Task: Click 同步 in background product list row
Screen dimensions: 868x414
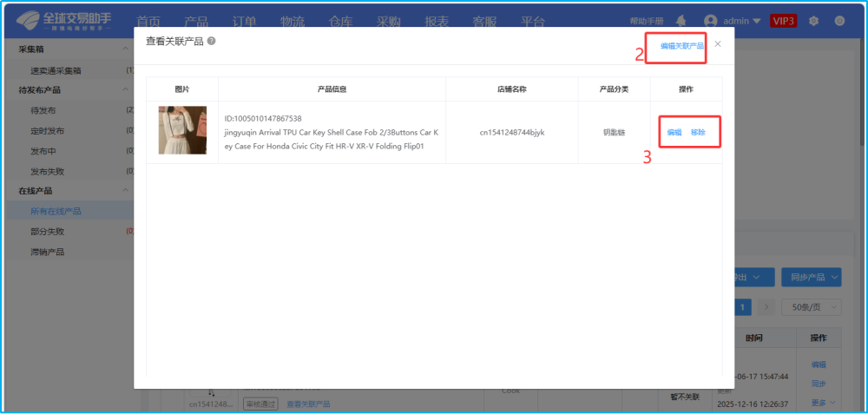Action: click(x=819, y=383)
